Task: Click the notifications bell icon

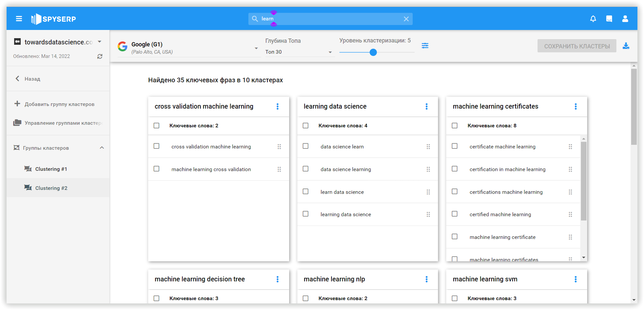Action: pyautogui.click(x=593, y=19)
